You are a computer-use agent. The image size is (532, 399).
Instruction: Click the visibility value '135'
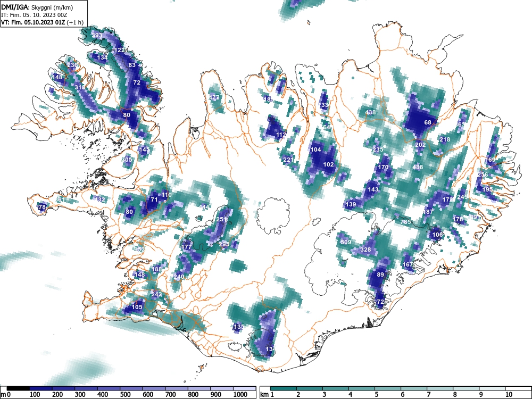click(238, 327)
